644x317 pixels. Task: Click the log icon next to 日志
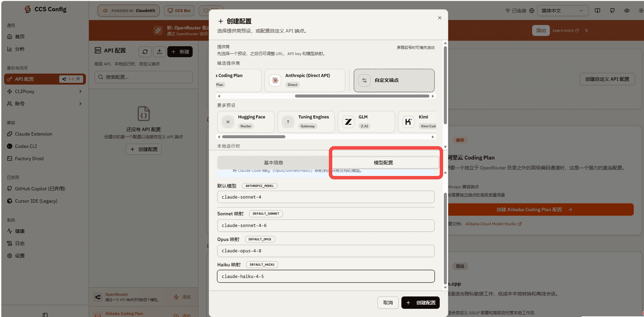(x=10, y=243)
